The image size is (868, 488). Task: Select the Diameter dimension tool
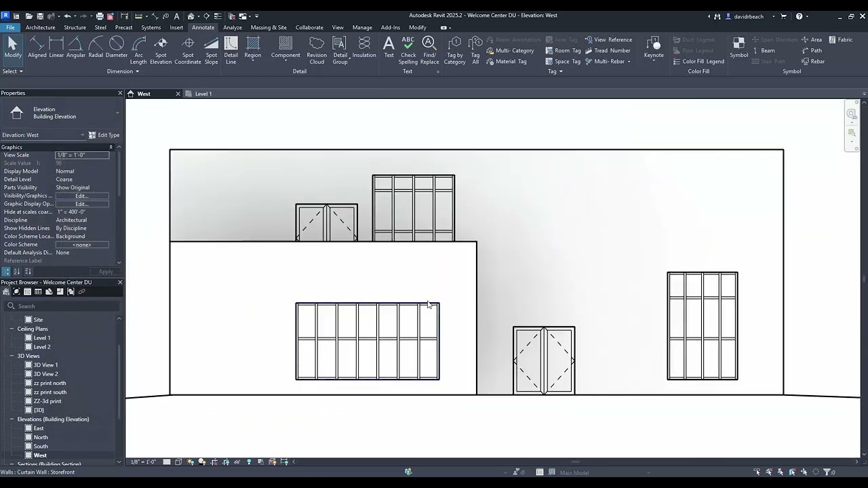117,47
